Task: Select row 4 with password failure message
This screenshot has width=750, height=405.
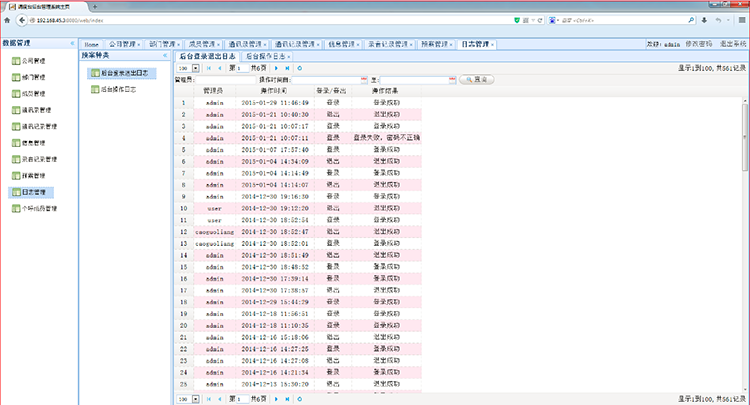Action: [298, 138]
